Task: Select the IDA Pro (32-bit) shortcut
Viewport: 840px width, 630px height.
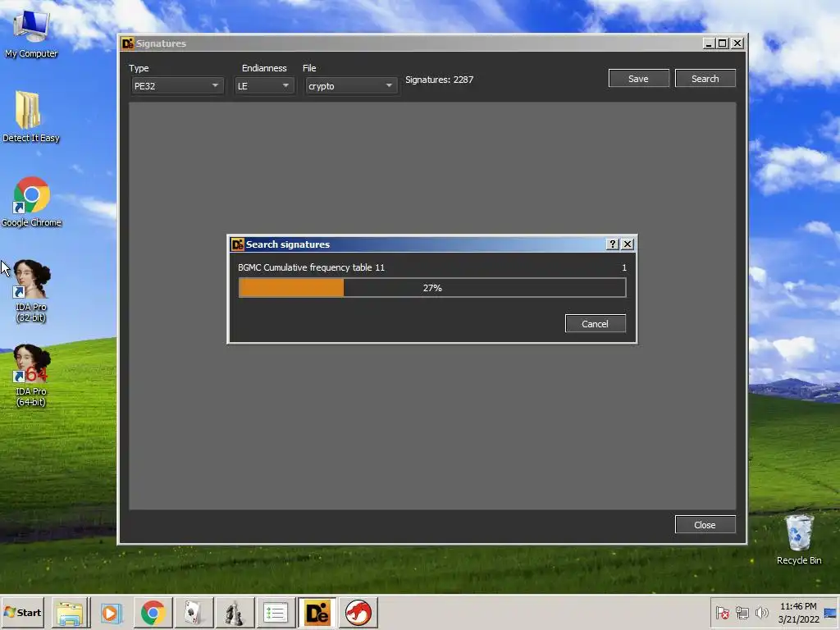Action: coord(31,291)
